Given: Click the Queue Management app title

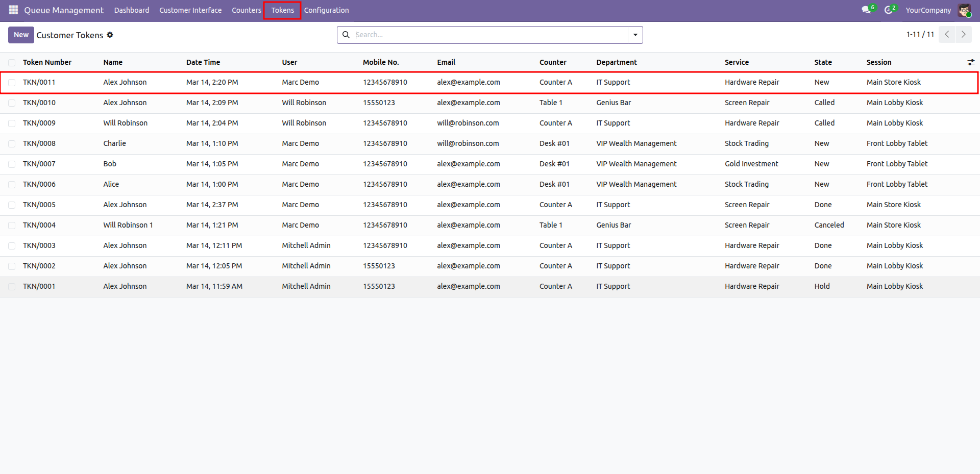Looking at the screenshot, I should coord(64,10).
